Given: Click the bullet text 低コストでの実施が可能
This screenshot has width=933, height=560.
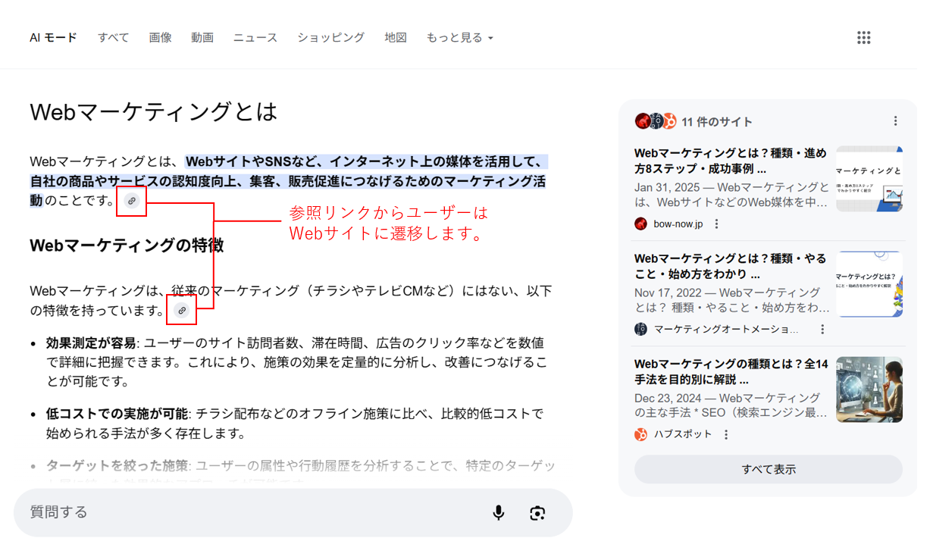Looking at the screenshot, I should pos(117,414).
